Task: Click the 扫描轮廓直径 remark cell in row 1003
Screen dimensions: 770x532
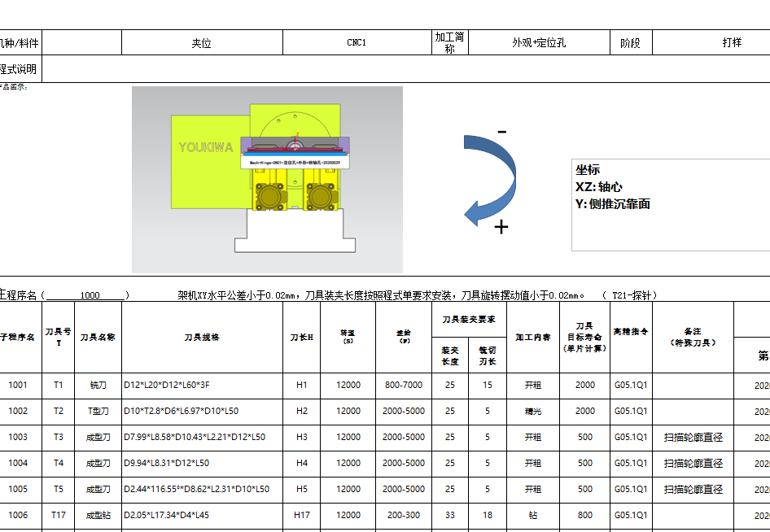Action: 693,437
